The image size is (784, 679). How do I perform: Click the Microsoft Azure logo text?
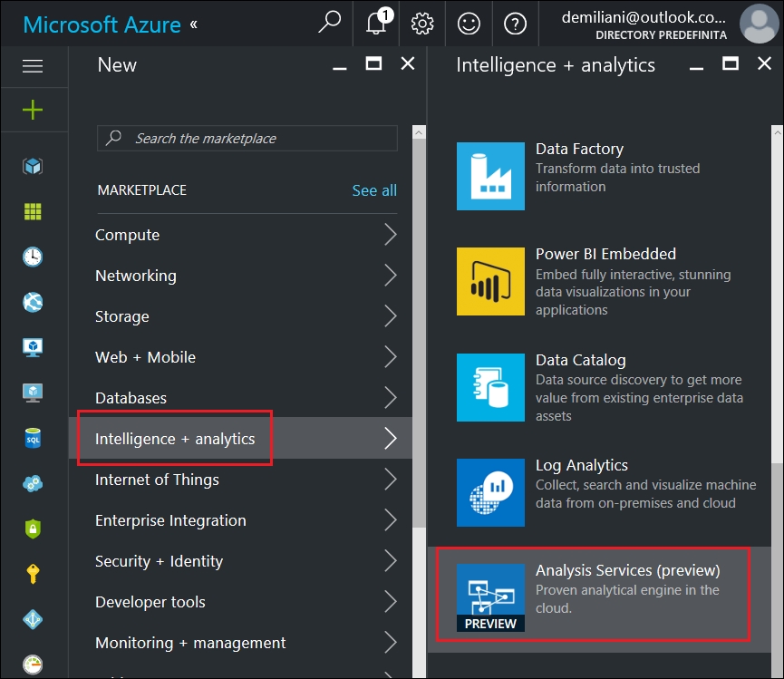(102, 24)
